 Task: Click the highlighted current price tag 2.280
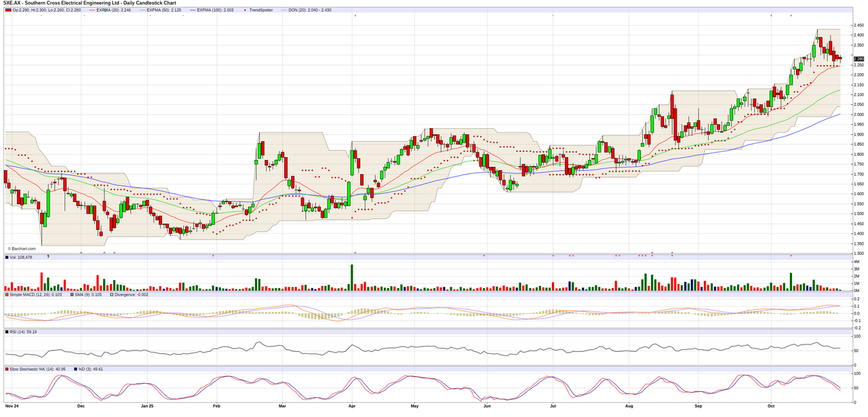(x=858, y=59)
